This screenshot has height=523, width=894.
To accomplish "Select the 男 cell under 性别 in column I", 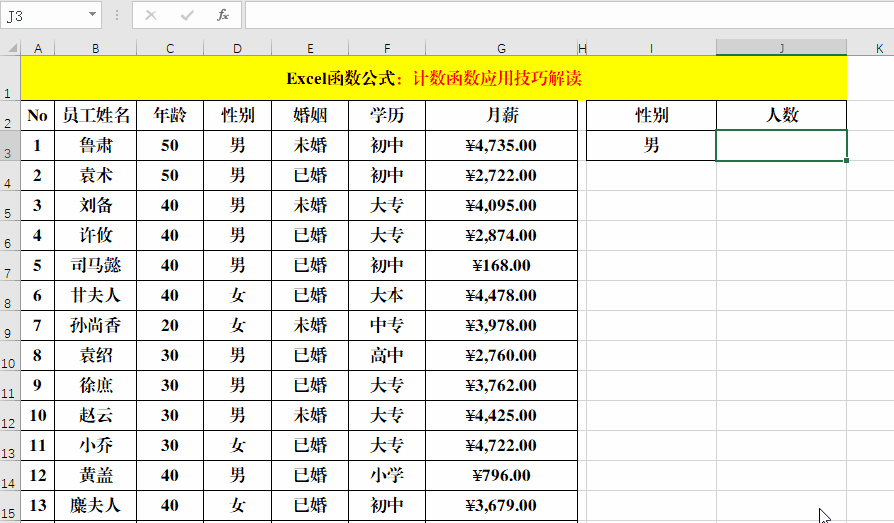I will click(651, 145).
